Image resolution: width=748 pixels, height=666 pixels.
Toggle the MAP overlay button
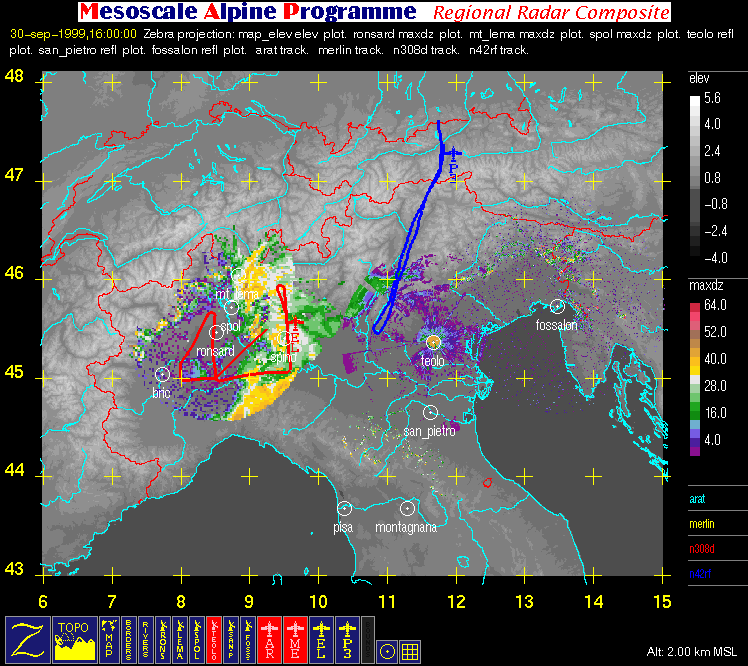coord(110,638)
